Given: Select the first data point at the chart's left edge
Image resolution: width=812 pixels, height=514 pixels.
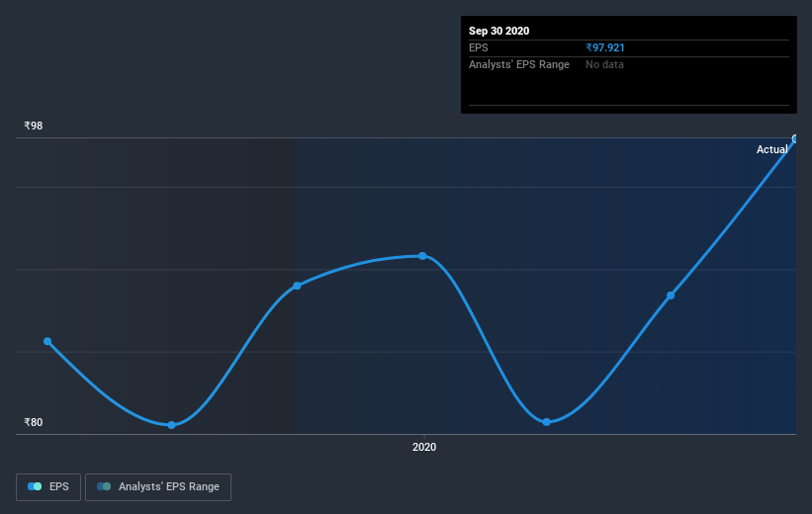Looking at the screenshot, I should (x=47, y=341).
